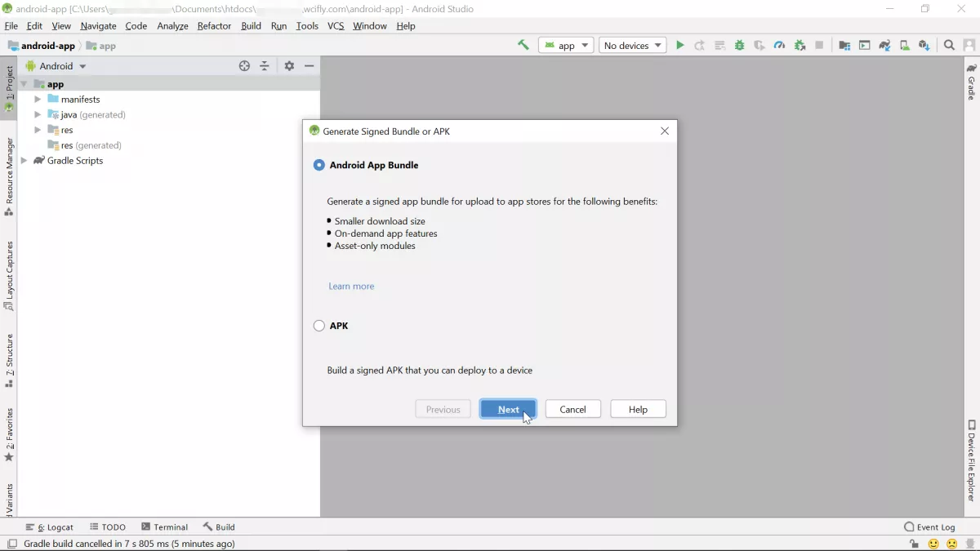Hide the Project panel with minus icon
The width and height of the screenshot is (980, 551).
(310, 66)
